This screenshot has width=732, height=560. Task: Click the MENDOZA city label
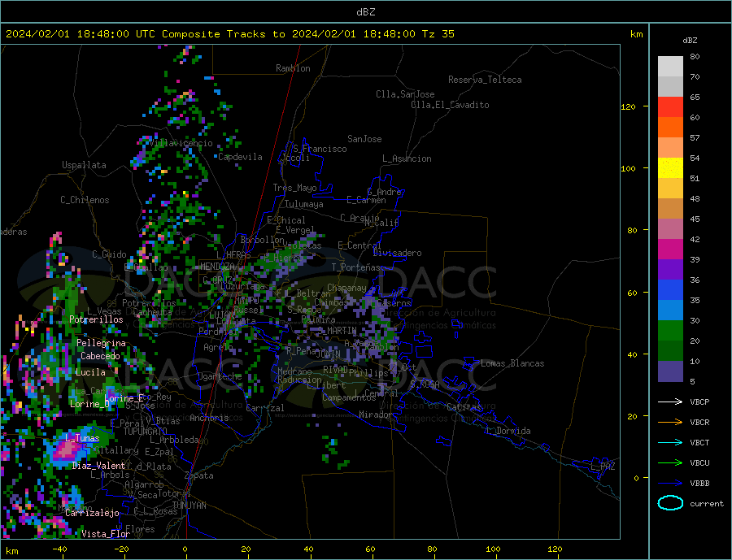pyautogui.click(x=217, y=267)
